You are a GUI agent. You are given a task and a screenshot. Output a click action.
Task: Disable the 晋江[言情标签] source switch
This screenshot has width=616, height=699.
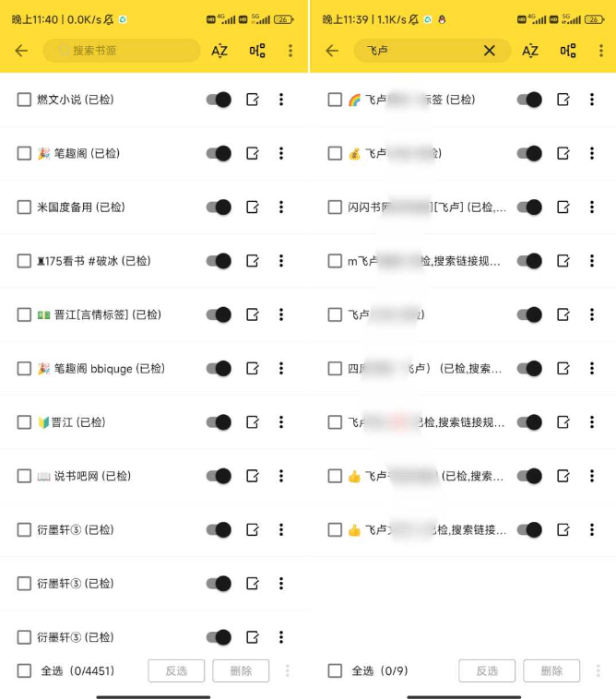(x=219, y=314)
